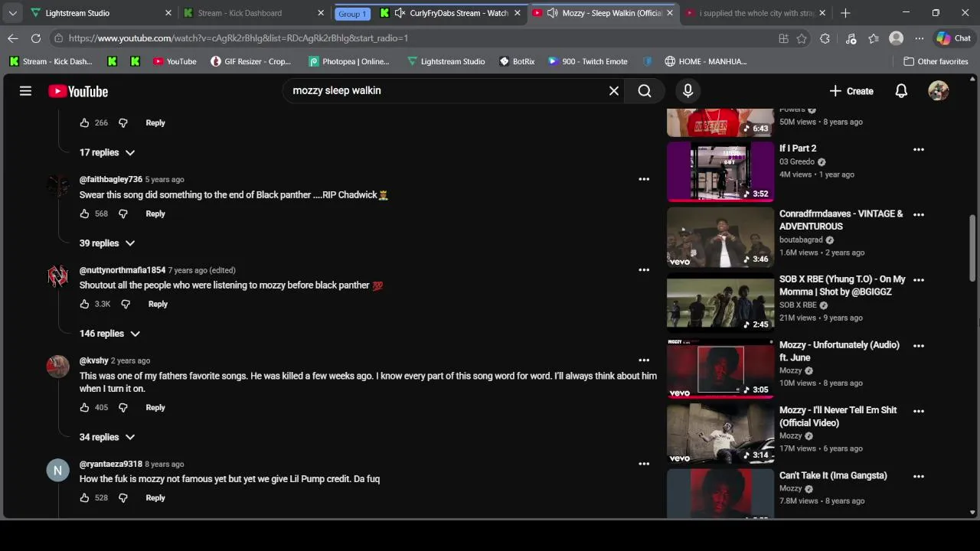Click the browser address bar URL

click(237, 38)
